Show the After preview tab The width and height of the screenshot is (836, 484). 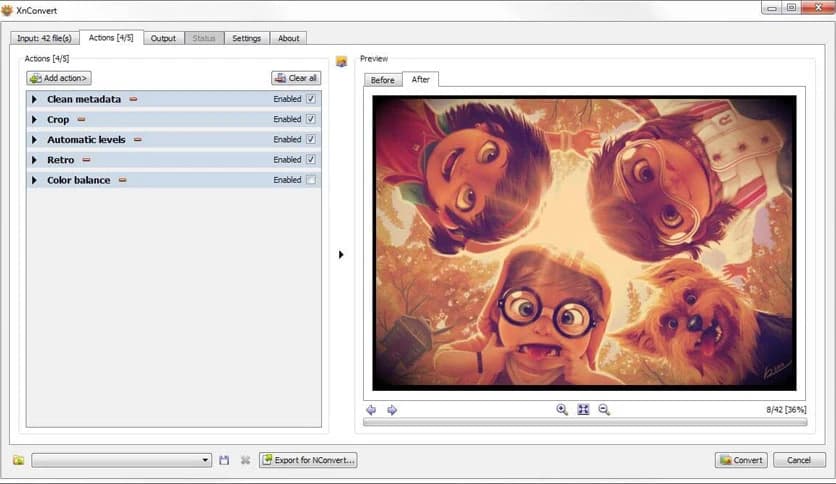pos(421,79)
